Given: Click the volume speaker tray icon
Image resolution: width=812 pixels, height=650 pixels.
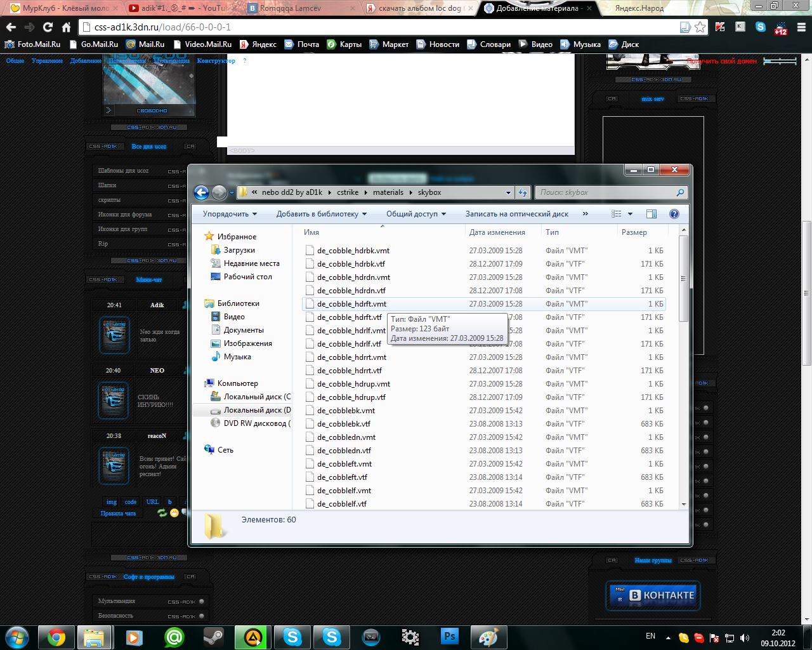Looking at the screenshot, I should coord(745,637).
